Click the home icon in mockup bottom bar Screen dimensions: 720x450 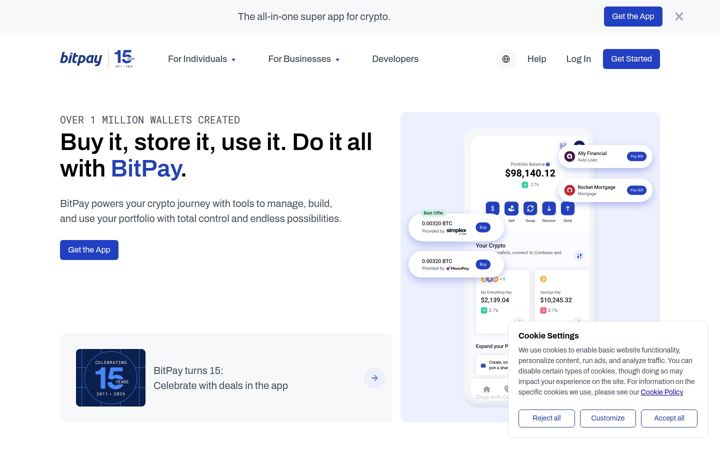click(x=487, y=389)
